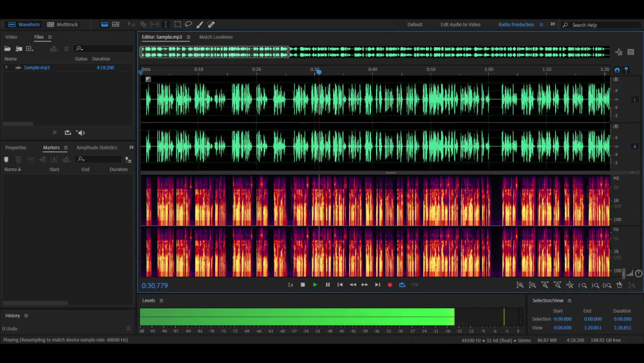
Task: Select Sample.mp3 in the Files list
Action: point(37,68)
